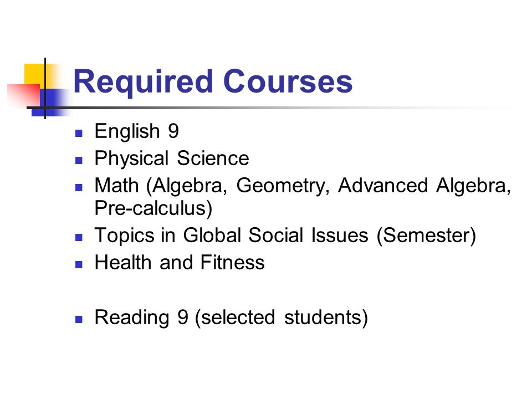Click the word Geometry in the Math bullet
The width and height of the screenshot is (532, 399).
click(x=283, y=186)
